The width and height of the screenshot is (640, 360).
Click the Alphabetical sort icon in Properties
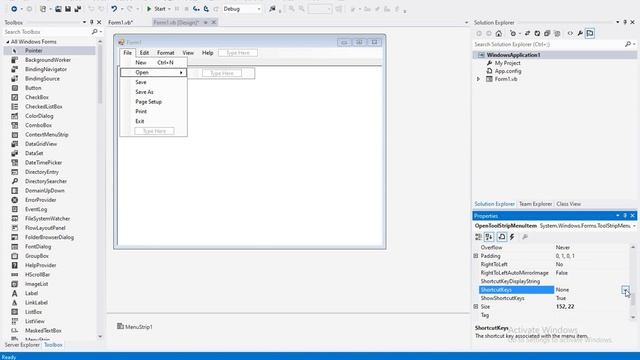coord(489,237)
